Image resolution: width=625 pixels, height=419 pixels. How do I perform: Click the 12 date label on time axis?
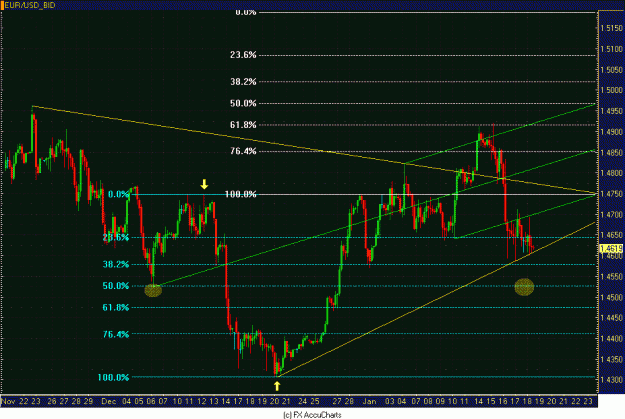coord(202,401)
